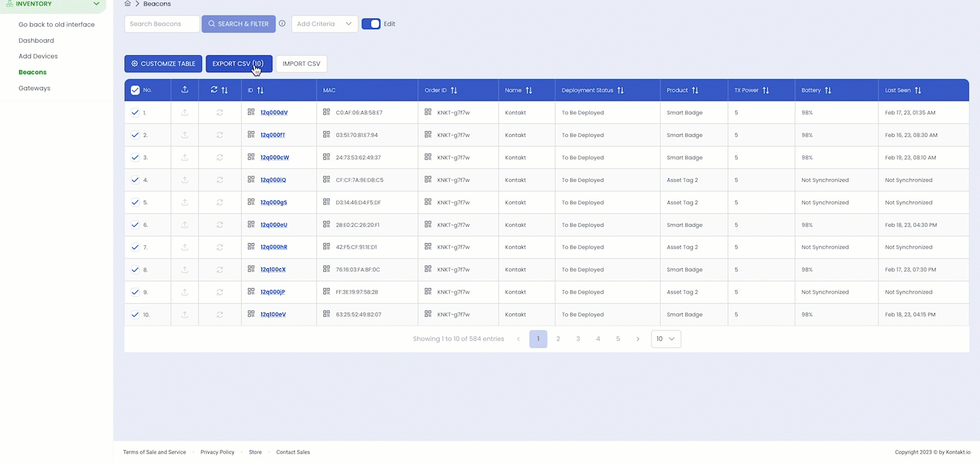Uncheck the select-all header checkbox
Viewport: 980px width, 463px height.
[x=135, y=90]
